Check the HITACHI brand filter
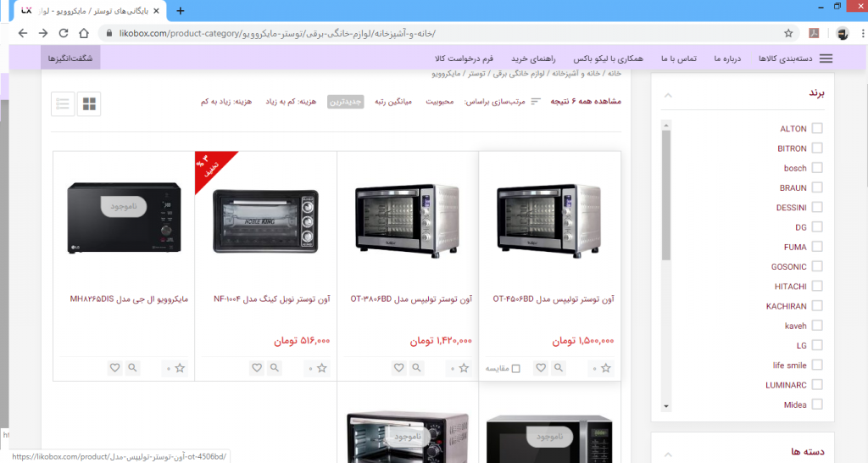 (817, 286)
